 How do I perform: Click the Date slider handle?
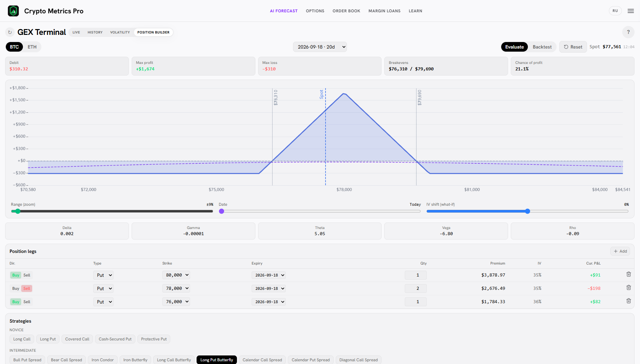pyautogui.click(x=222, y=211)
